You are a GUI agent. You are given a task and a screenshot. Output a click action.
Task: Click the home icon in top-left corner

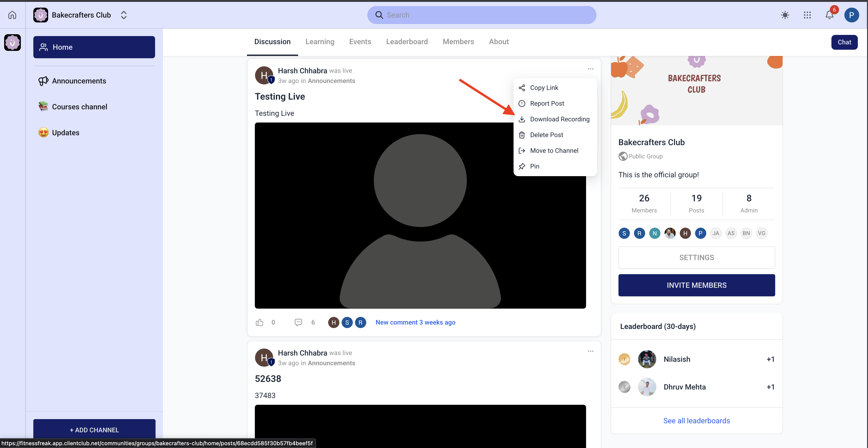(x=12, y=15)
